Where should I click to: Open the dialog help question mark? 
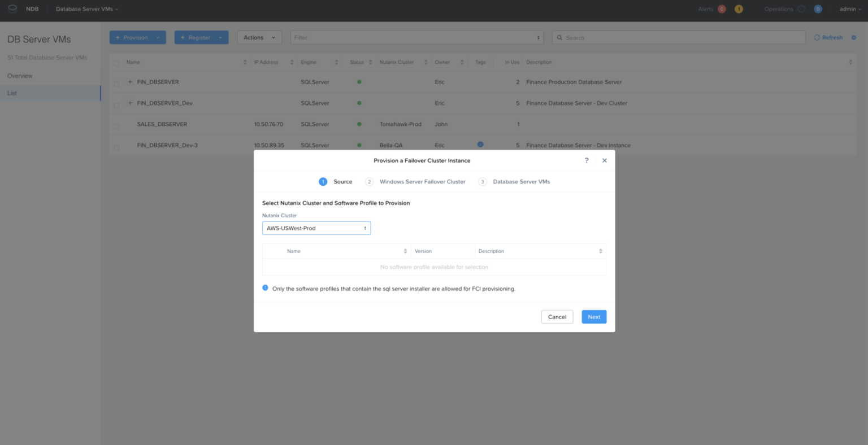pyautogui.click(x=586, y=160)
